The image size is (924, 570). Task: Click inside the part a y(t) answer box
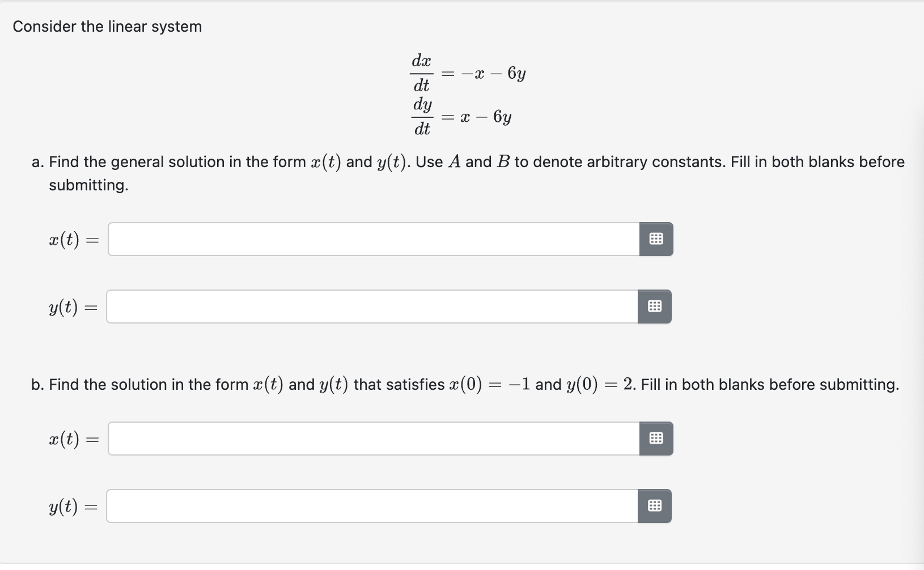(x=368, y=307)
